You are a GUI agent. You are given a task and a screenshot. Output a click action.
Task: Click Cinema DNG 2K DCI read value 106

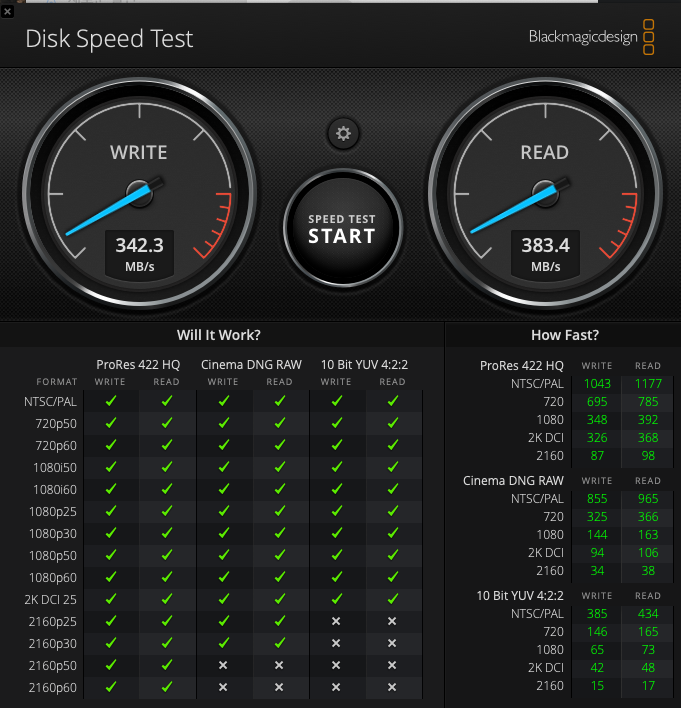648,553
